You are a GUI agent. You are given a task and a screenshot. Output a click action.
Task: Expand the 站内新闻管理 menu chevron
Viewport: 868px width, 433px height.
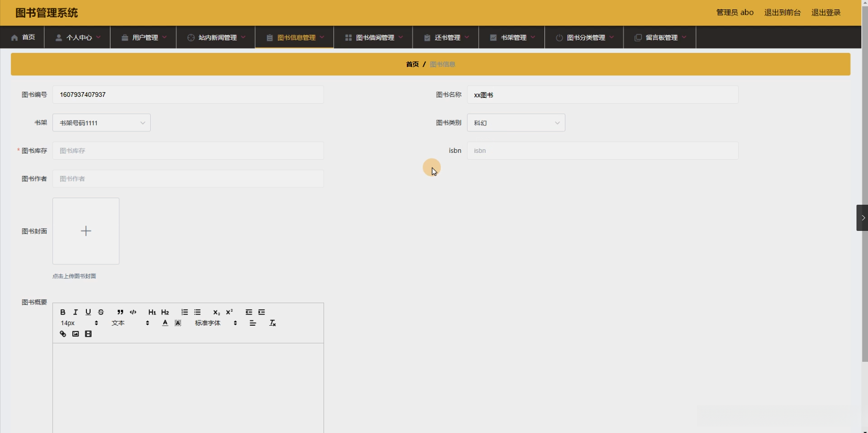point(243,37)
